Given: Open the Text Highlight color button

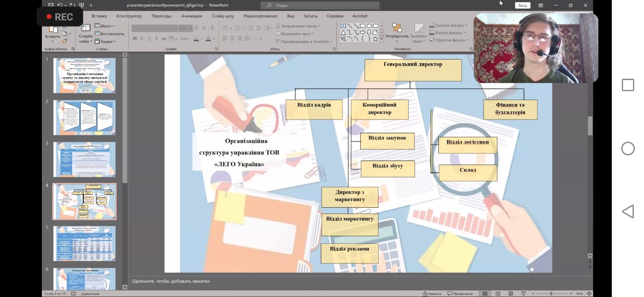Looking at the screenshot, I should 196,39.
